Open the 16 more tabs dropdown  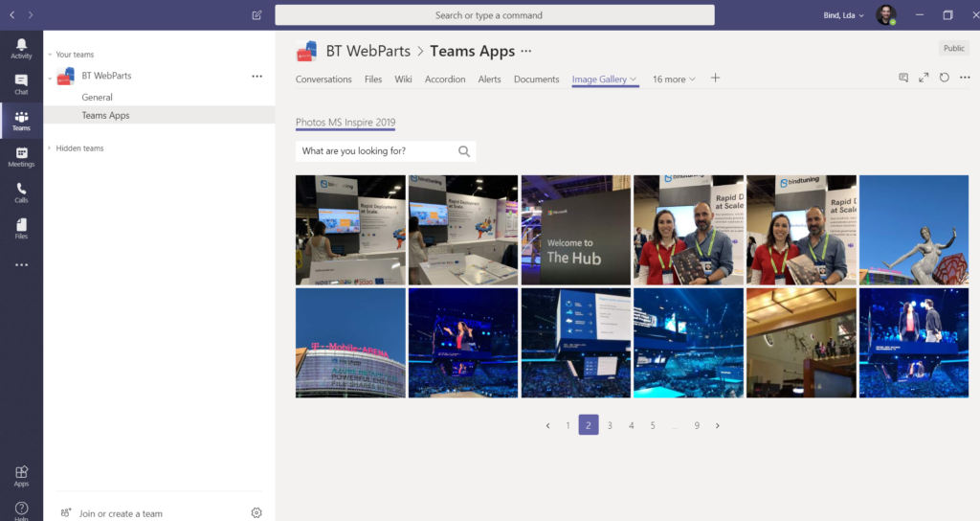(674, 79)
